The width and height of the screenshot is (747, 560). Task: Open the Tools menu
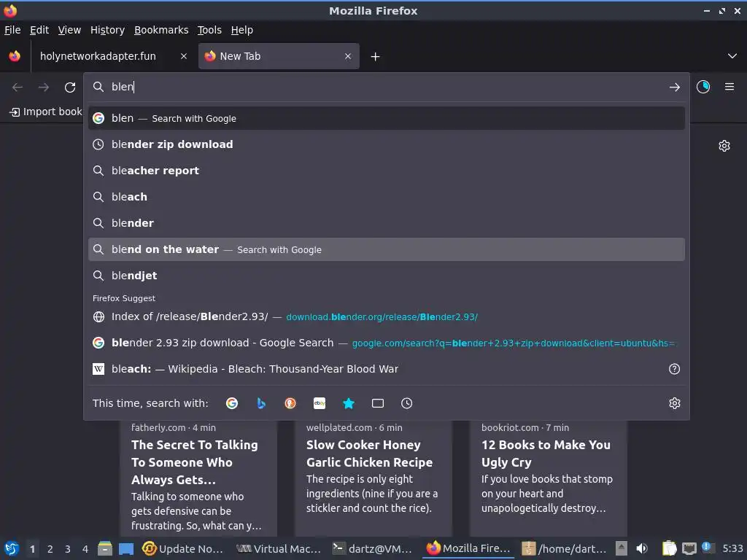pos(209,30)
